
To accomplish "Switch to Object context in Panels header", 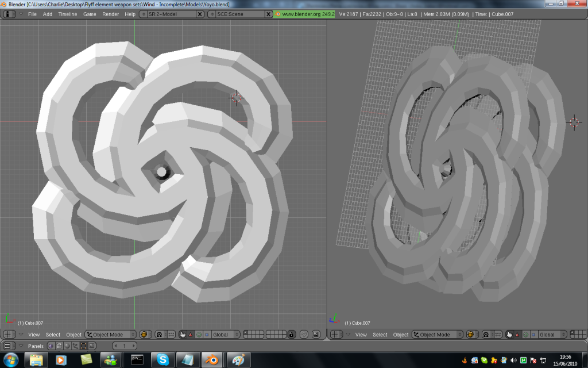I will [76, 346].
